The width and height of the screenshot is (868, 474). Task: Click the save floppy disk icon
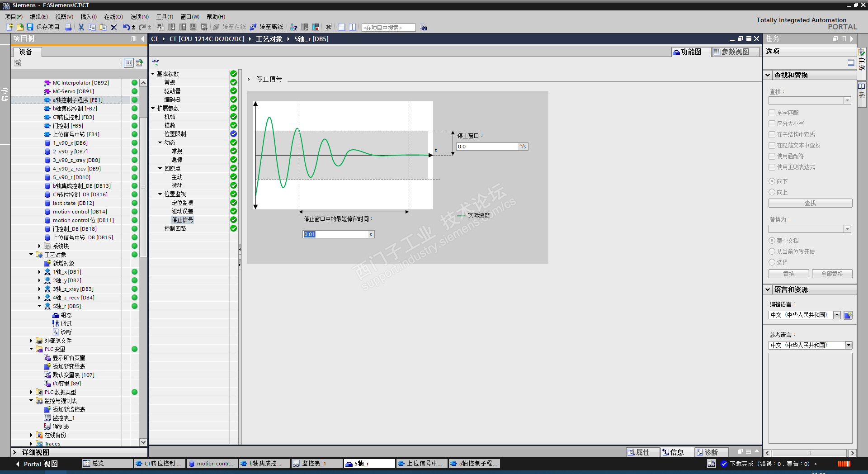(30, 27)
